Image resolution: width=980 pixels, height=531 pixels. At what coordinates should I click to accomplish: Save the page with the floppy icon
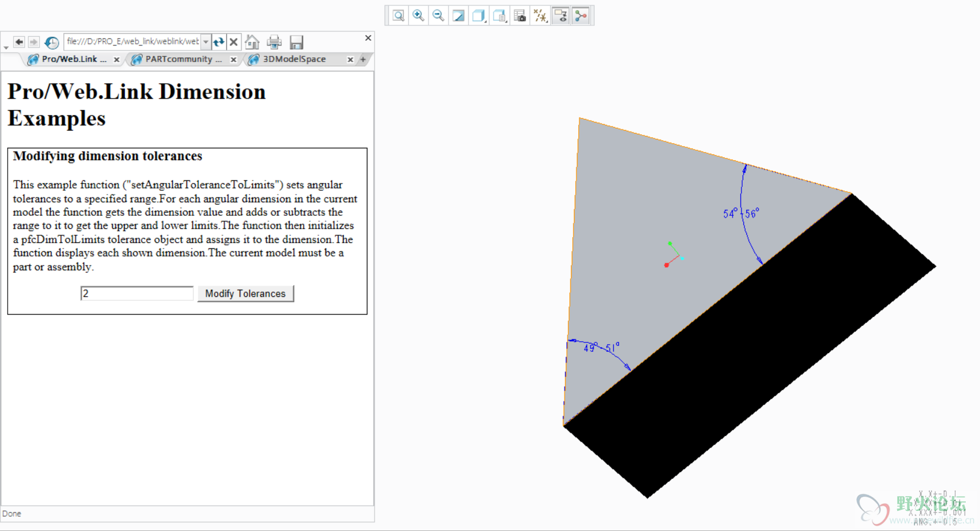[296, 42]
